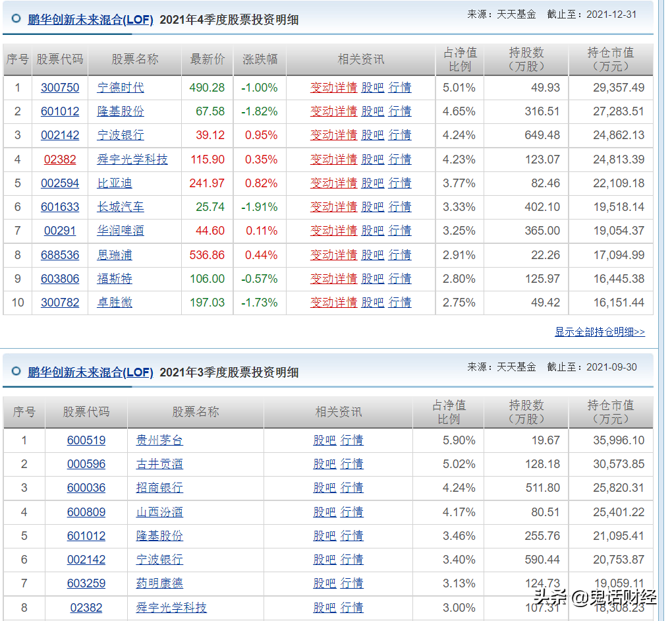Open the 隆基股份 name link in 4季度 table
The image size is (672, 621).
[121, 111]
